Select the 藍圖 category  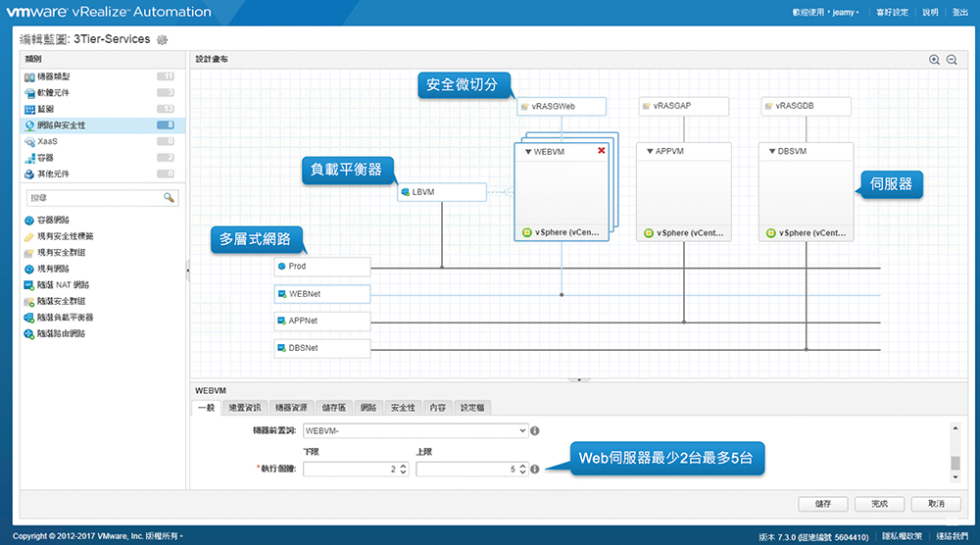tap(103, 109)
